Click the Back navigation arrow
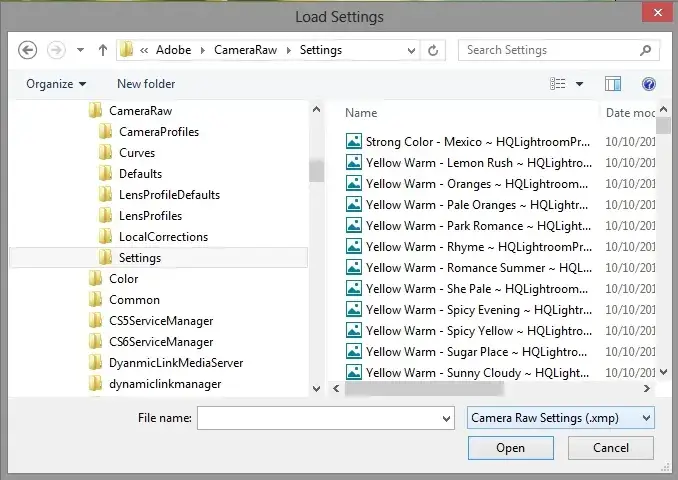Screen dimensions: 678x480 pos(27,50)
